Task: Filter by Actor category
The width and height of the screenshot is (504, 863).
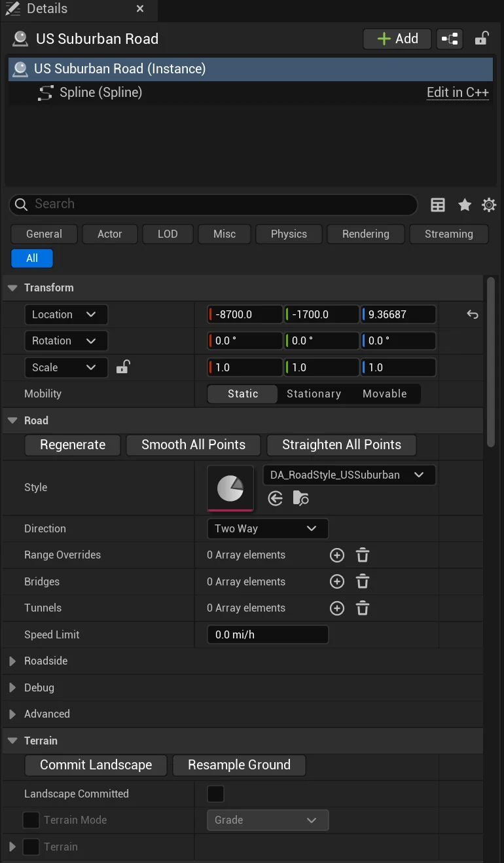Action: (110, 234)
